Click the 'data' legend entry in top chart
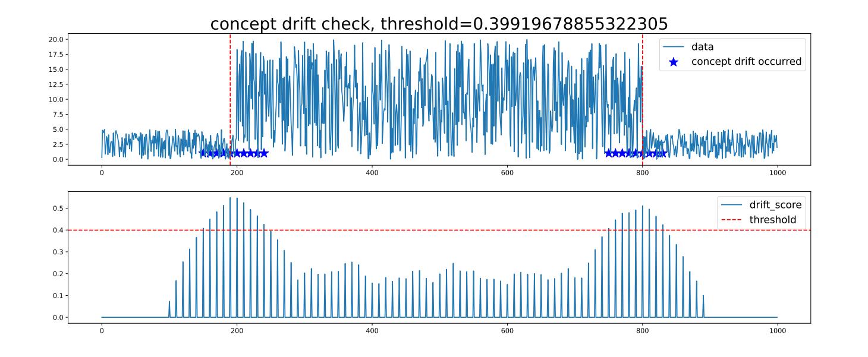 pos(702,47)
